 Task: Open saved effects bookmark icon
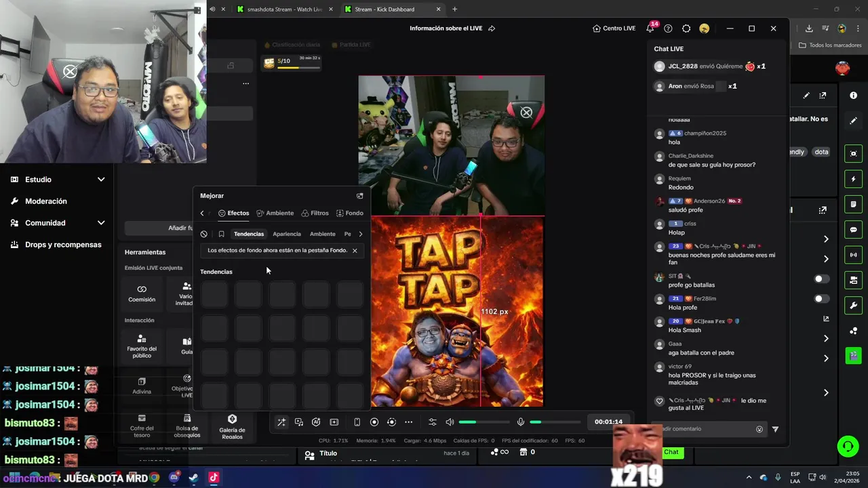click(221, 234)
